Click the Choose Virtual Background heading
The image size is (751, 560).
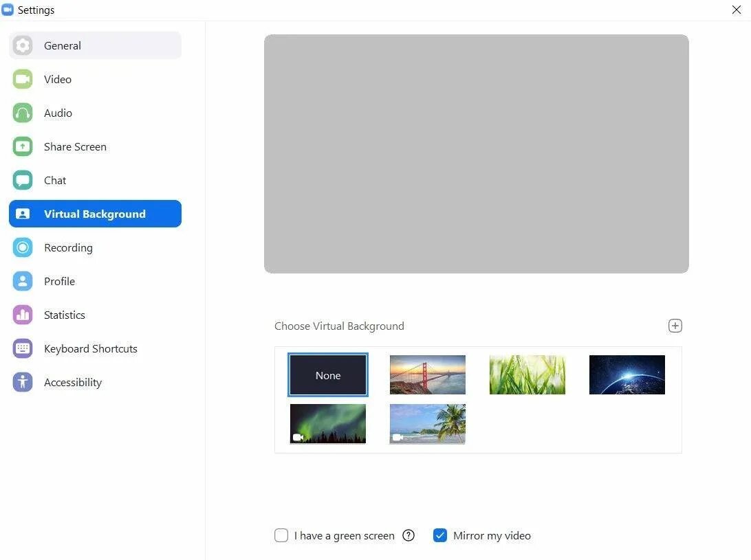[x=339, y=326]
